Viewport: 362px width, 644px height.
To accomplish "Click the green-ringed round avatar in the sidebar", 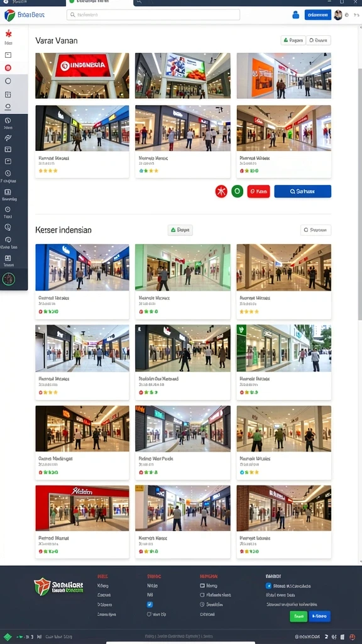I will point(8,279).
